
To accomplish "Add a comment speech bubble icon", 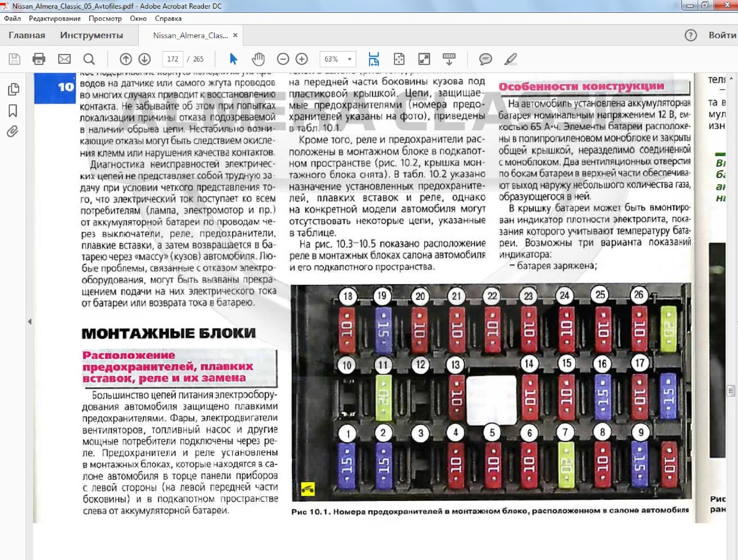I will click(485, 59).
